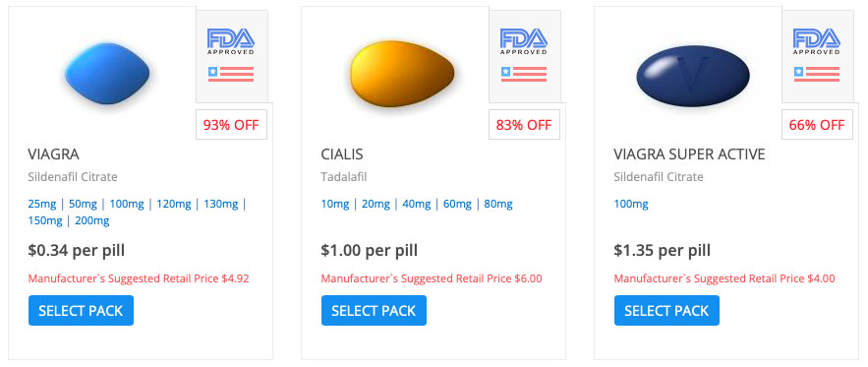Click Select Pack for Viagra Super Active
868x367 pixels.
[666, 311]
